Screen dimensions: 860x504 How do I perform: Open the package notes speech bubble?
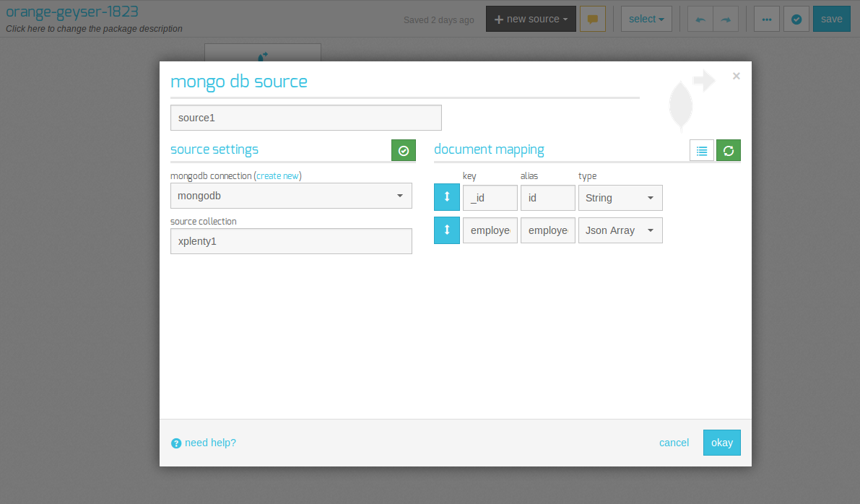coord(593,18)
